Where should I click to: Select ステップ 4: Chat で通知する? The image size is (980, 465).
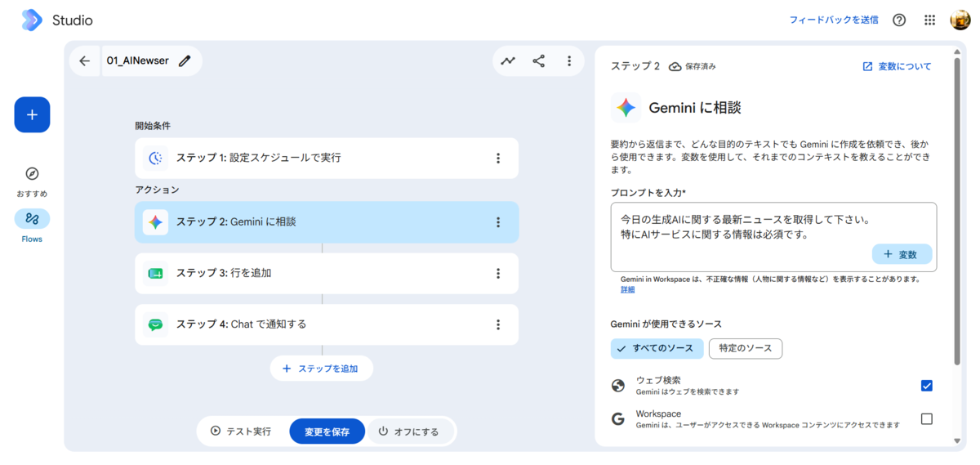[327, 324]
